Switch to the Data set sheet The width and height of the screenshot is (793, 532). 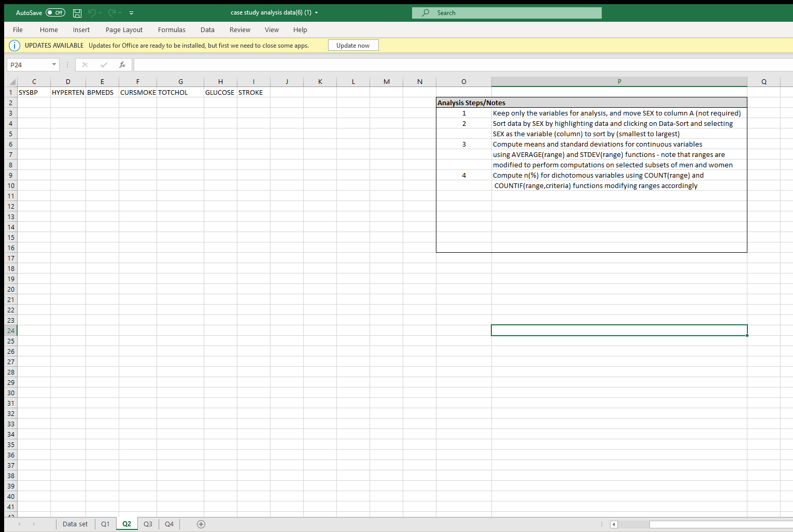click(x=75, y=524)
